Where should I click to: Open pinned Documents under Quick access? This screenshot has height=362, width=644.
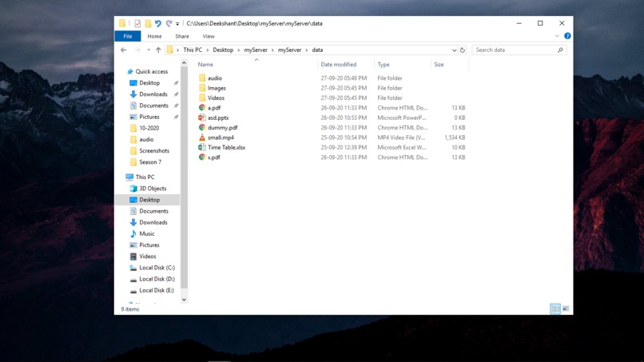point(153,105)
